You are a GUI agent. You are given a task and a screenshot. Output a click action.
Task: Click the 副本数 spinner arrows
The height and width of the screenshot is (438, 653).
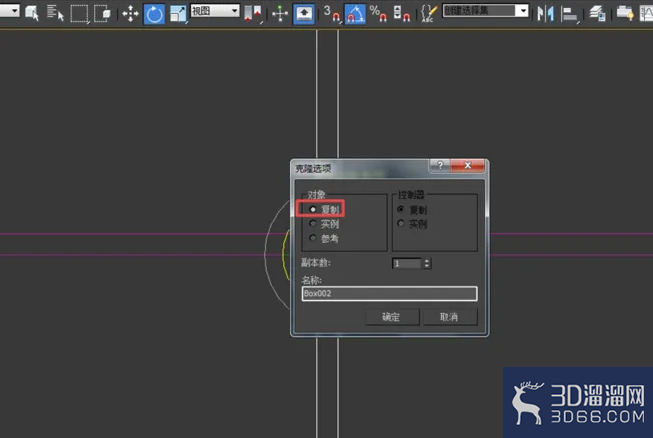pos(426,264)
